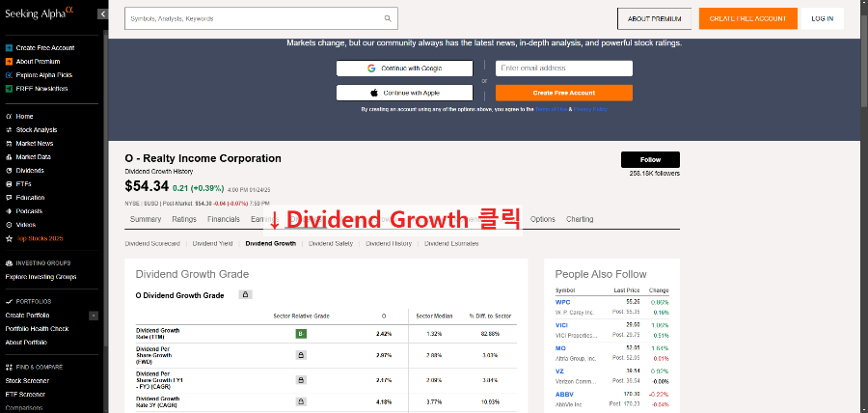Viewport: 868px width, 413px height.
Task: Open the Dividend Yield sub-tab
Action: point(212,243)
